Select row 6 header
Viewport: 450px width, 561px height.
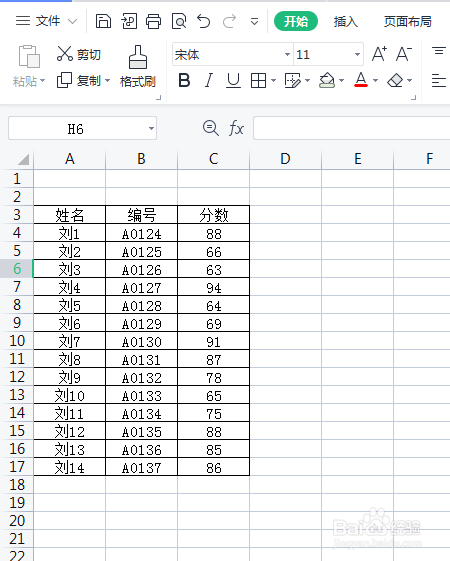pyautogui.click(x=17, y=269)
